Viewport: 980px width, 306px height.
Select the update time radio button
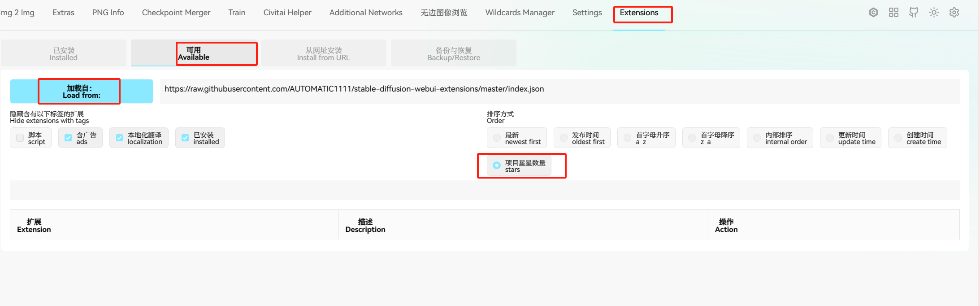point(830,138)
